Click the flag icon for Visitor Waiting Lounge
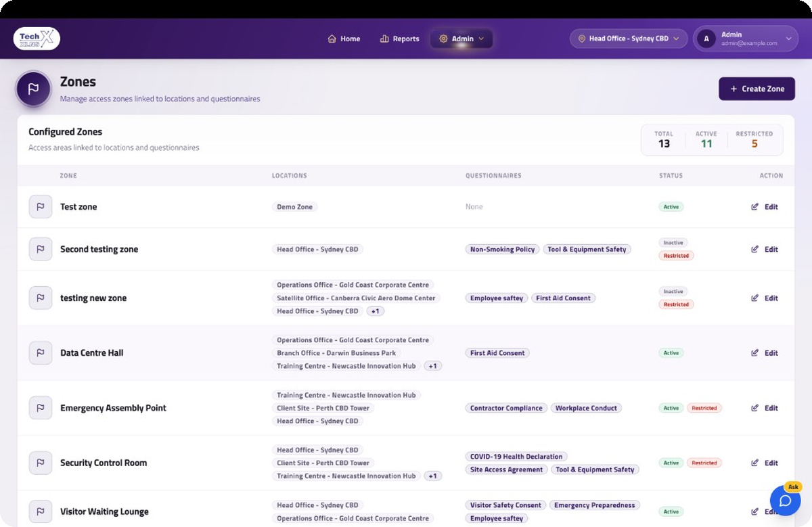812x527 pixels. (41, 511)
